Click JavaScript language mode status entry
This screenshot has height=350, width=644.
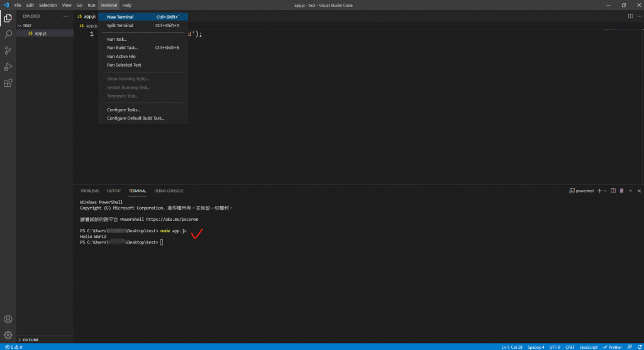tap(589, 347)
